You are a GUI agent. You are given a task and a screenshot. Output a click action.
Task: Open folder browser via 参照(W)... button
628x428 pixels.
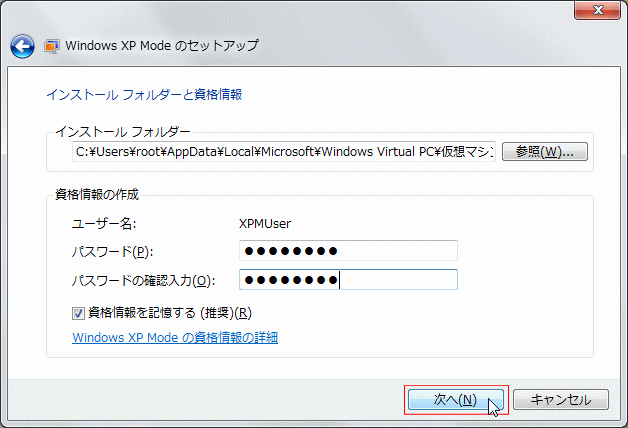(x=545, y=151)
